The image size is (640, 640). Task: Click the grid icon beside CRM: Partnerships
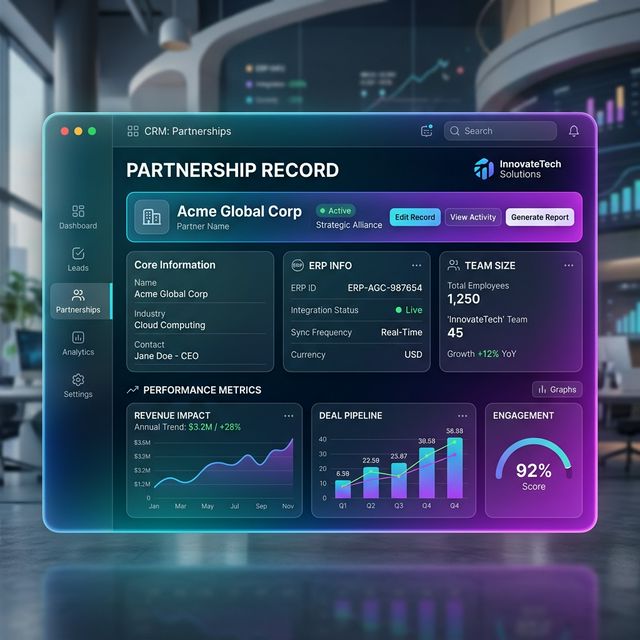133,131
